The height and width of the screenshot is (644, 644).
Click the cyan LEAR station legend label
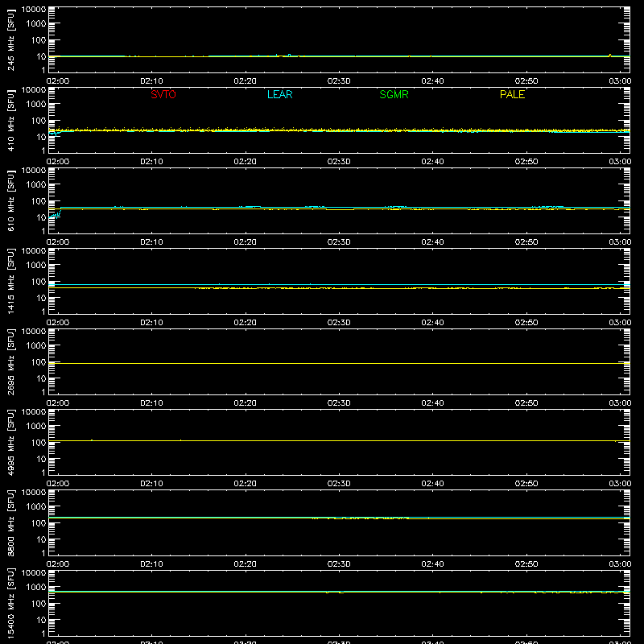pyautogui.click(x=279, y=94)
